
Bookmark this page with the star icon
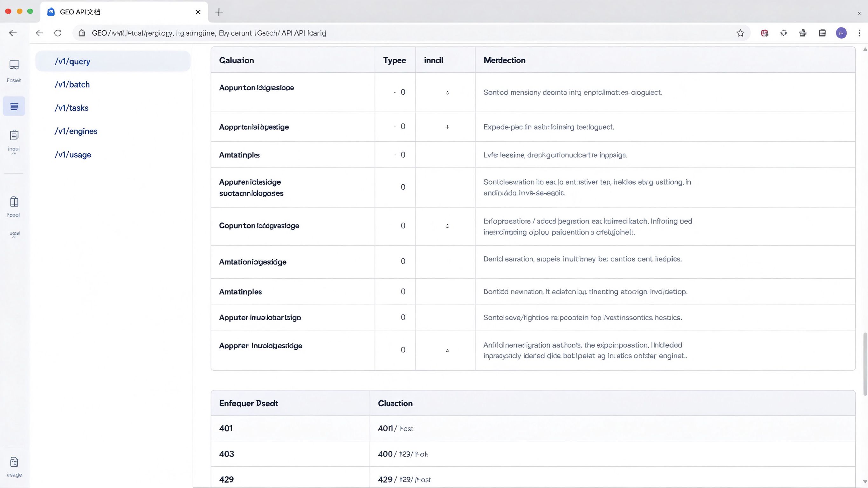pos(740,33)
